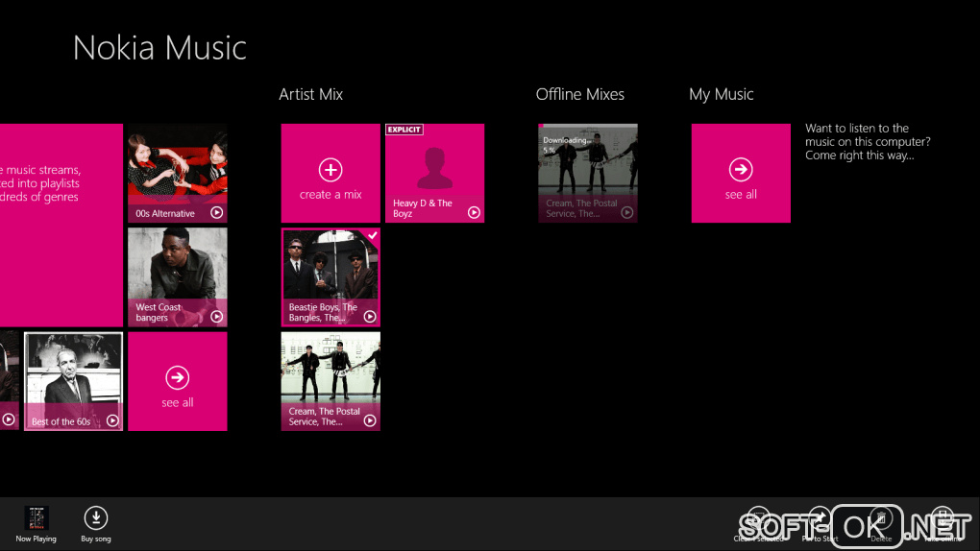Play the Best of the 60s mix
This screenshot has height=551, width=980.
click(x=112, y=420)
